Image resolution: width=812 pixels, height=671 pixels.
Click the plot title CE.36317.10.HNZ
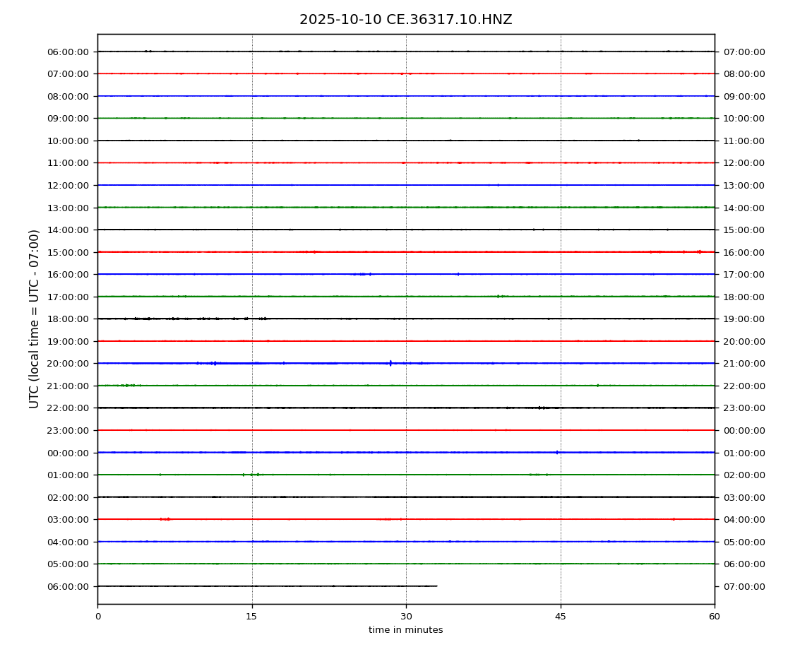[405, 20]
